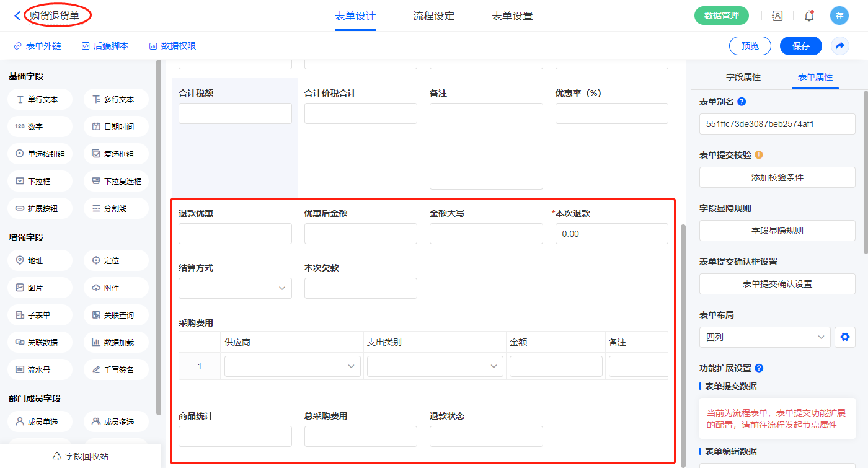868x468 pixels.
Task: Click the warning icon beside 表单提交校验
Action: 758,155
